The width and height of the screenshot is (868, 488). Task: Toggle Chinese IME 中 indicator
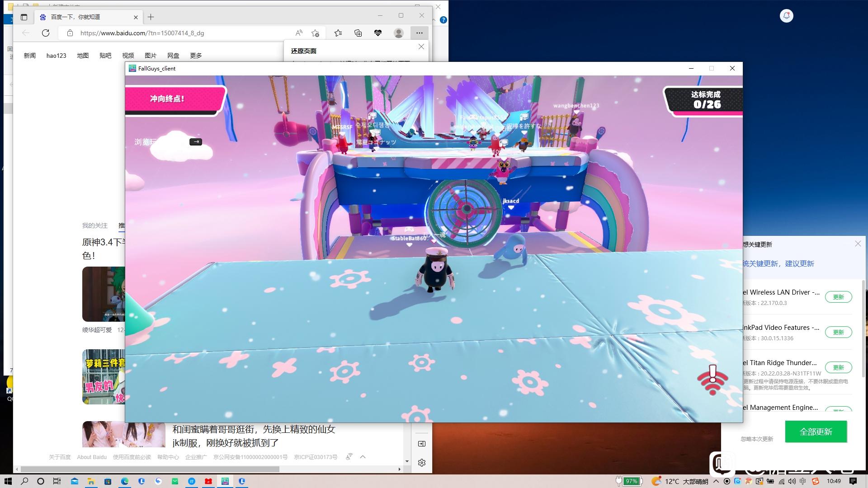tap(803, 481)
